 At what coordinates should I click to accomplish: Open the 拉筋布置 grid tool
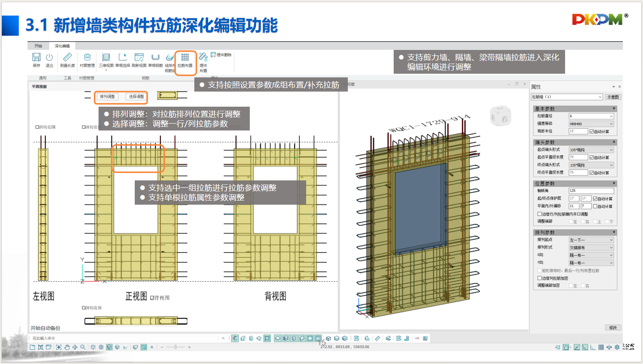(x=185, y=58)
